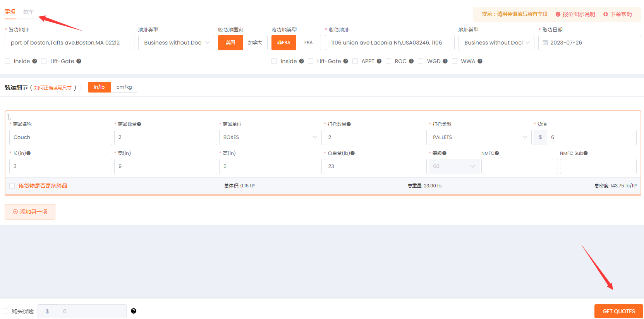Select 加拿大 as destination country
Image resolution: width=644 pixels, height=319 pixels.
255,43
